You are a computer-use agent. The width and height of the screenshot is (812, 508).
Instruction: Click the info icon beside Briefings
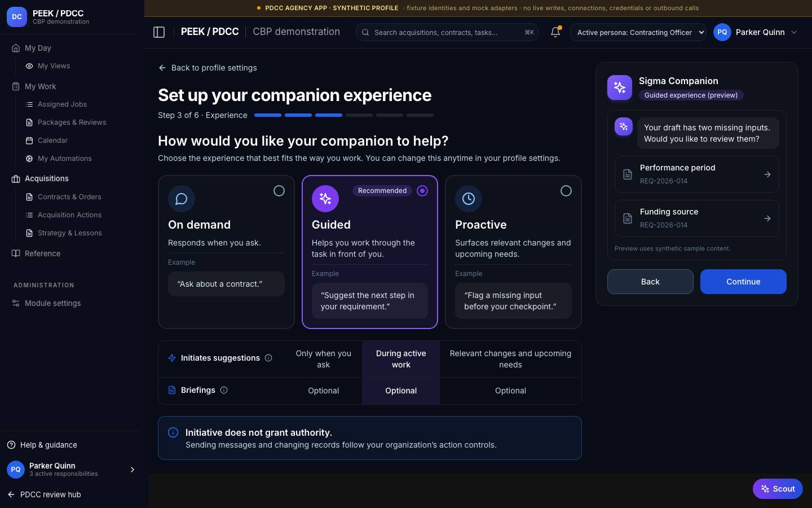(224, 390)
